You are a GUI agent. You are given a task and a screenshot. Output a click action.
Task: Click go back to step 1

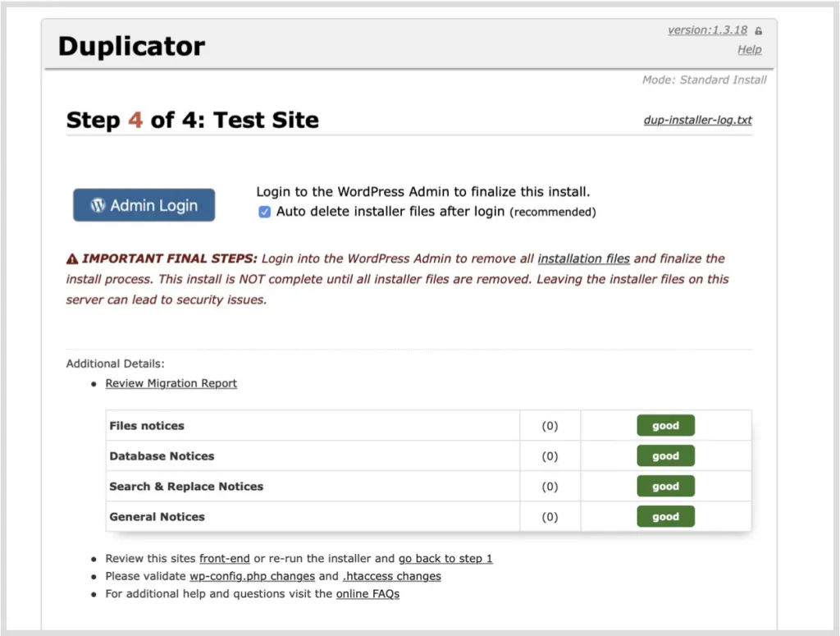click(x=445, y=558)
